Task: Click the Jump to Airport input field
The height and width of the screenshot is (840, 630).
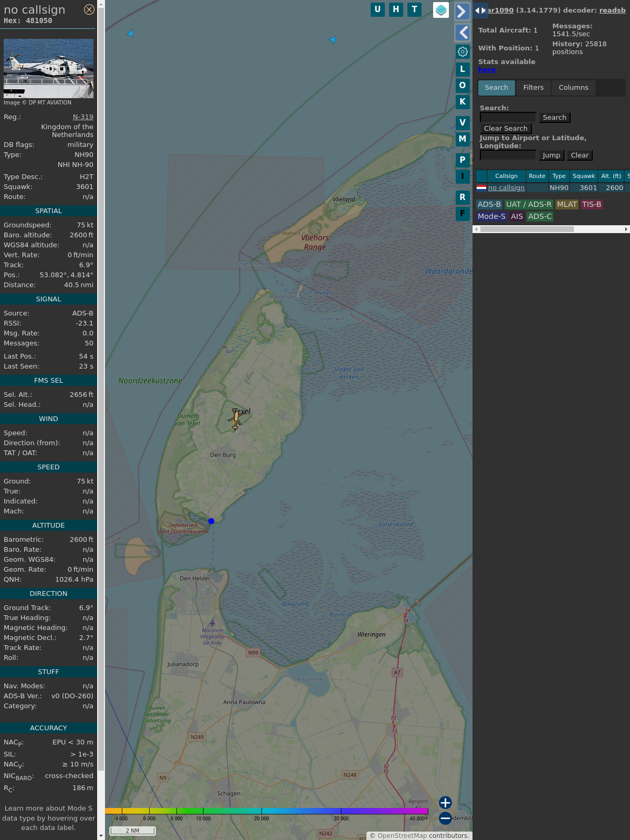Action: [x=508, y=155]
